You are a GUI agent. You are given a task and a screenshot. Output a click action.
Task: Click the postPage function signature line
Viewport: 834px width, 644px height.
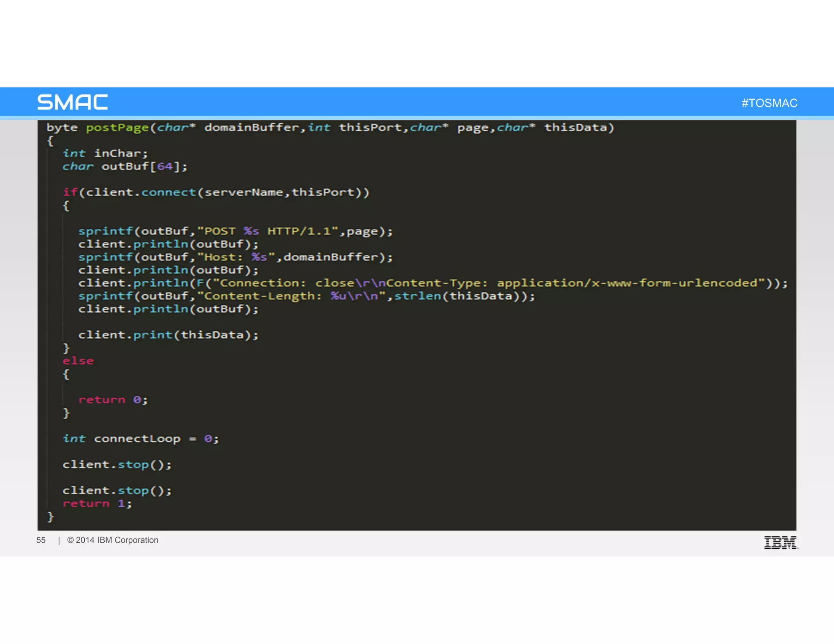[330, 128]
